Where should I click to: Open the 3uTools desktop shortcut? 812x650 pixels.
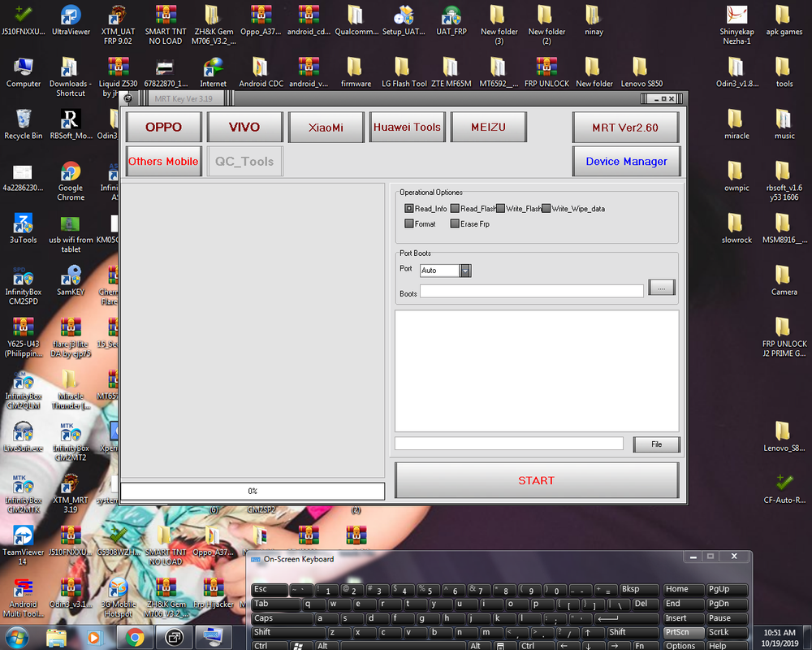(x=24, y=228)
